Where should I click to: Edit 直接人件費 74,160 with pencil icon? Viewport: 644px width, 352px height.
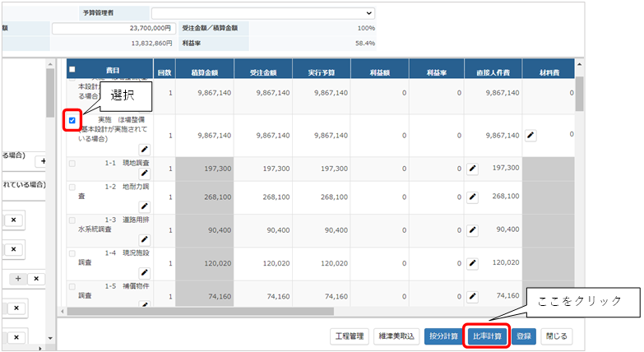point(472,296)
